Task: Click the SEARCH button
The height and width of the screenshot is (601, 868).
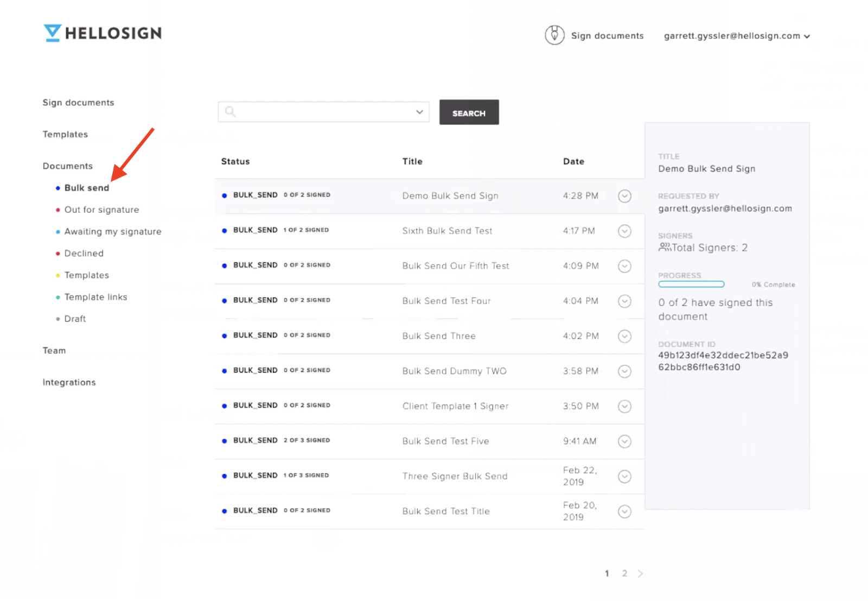Action: point(469,112)
